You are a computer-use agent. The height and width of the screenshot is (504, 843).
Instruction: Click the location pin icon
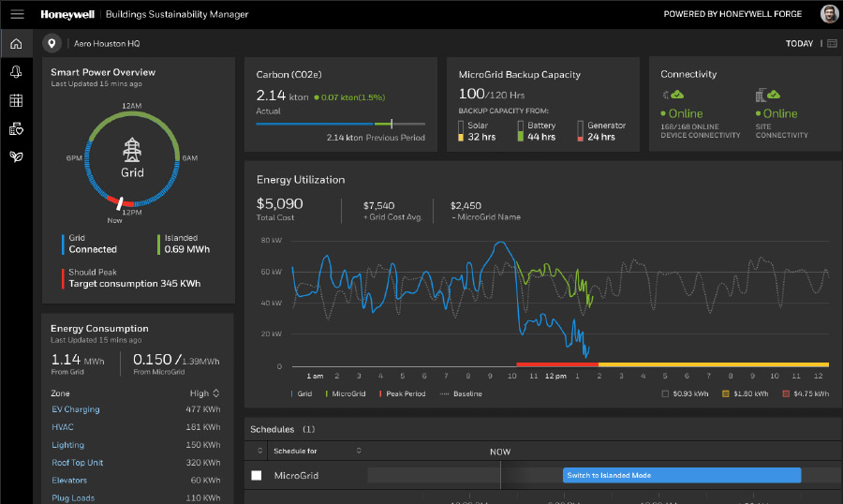[52, 43]
